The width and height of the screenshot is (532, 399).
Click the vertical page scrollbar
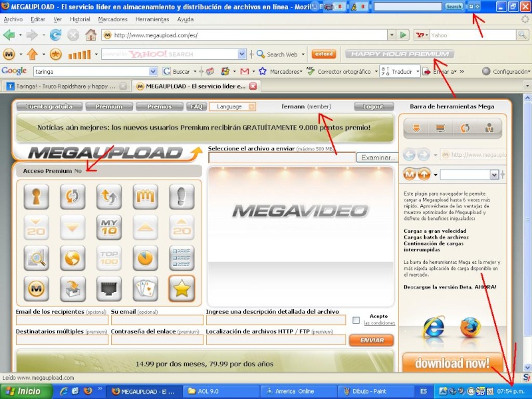tap(527, 233)
